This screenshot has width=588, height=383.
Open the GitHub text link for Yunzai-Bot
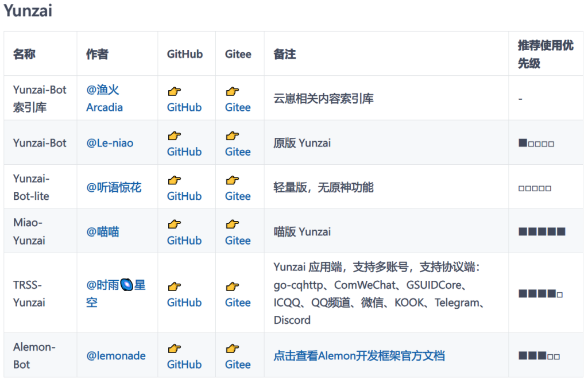coord(184,152)
